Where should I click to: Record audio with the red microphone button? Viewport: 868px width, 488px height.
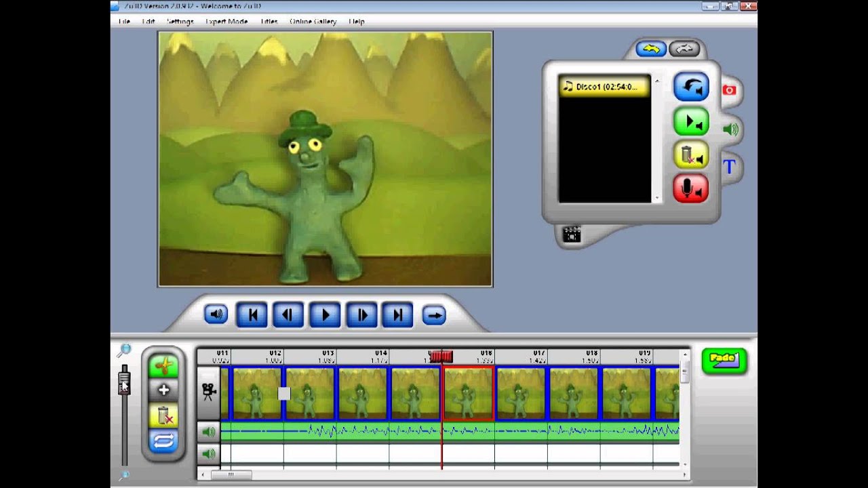coord(691,188)
